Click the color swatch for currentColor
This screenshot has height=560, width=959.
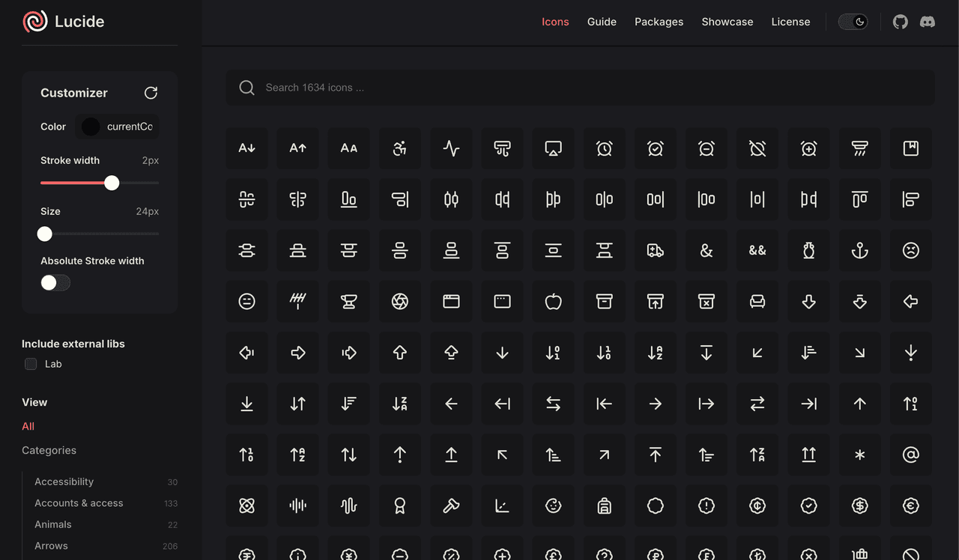click(91, 127)
